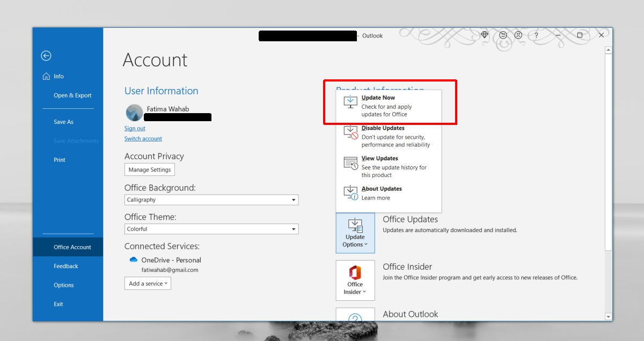Click the About Updates info icon
Viewport: 644px width, 341px height.
(x=350, y=193)
